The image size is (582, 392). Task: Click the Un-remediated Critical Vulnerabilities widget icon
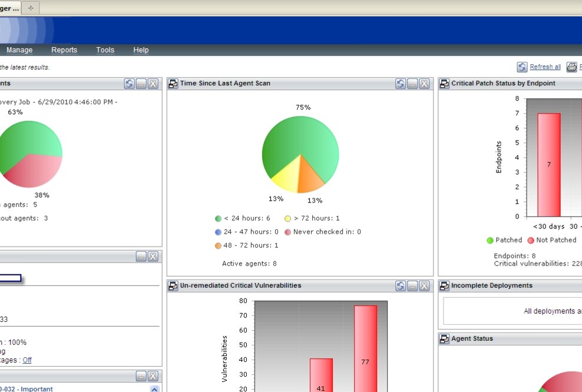coord(173,285)
